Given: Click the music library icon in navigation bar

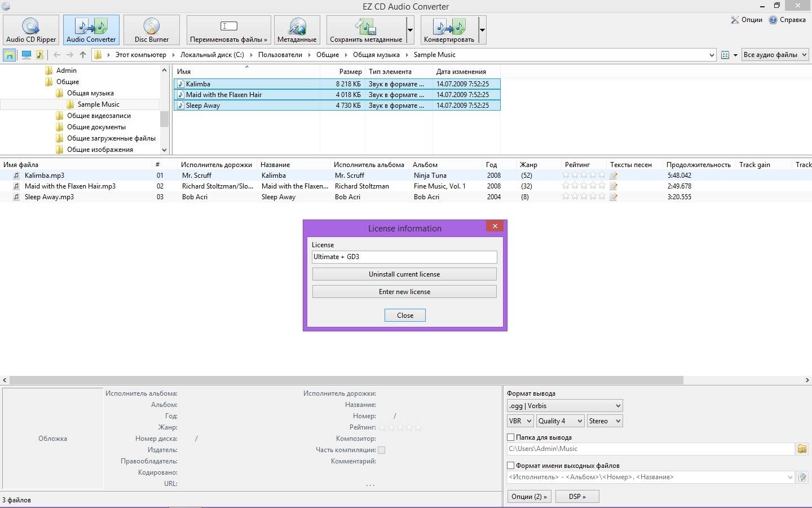Looking at the screenshot, I should pyautogui.click(x=39, y=55).
